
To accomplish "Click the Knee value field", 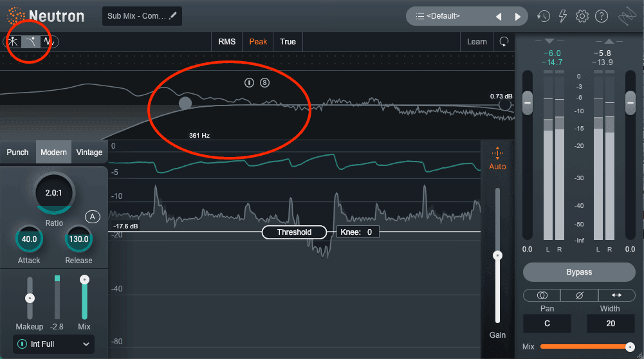I will point(358,232).
